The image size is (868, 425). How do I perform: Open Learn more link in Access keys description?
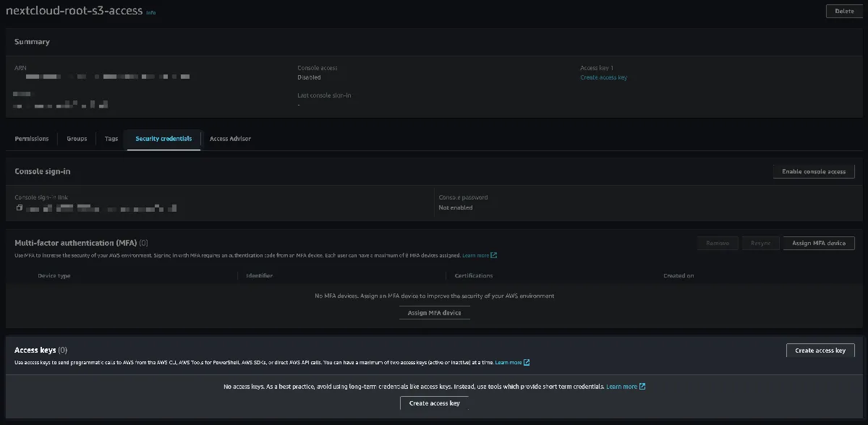509,362
